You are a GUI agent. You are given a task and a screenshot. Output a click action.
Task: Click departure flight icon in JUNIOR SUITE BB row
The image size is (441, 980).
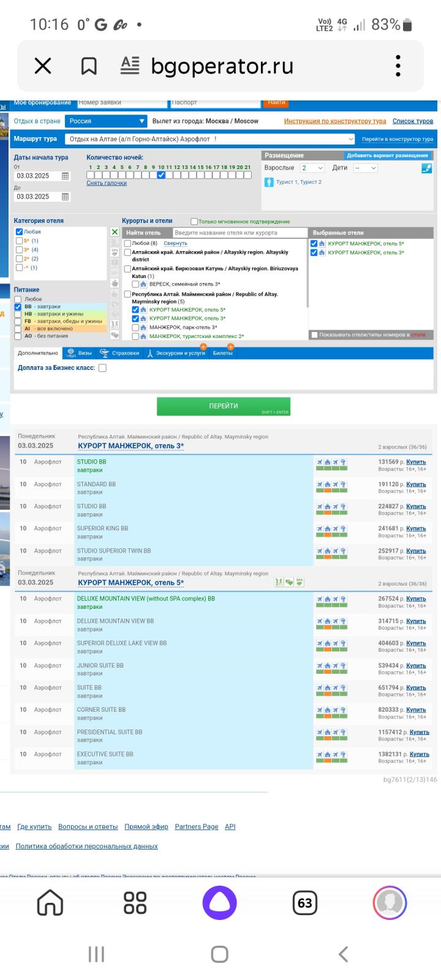(x=320, y=666)
